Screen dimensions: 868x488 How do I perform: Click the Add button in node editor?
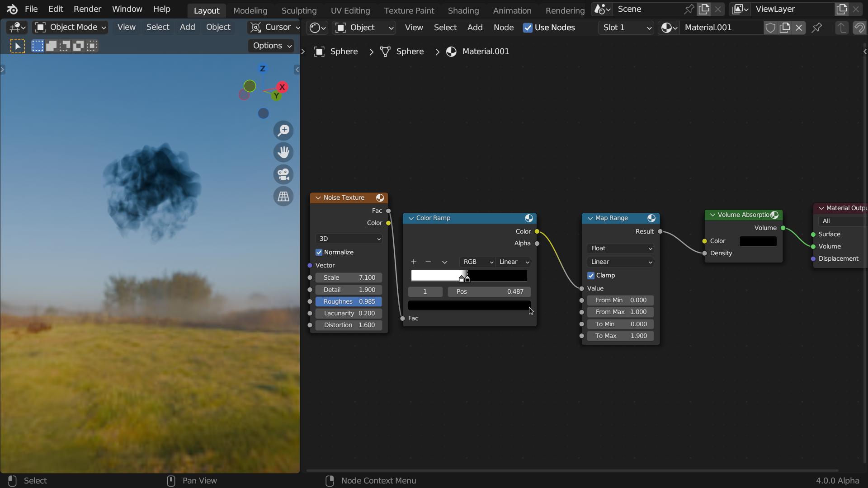point(475,28)
